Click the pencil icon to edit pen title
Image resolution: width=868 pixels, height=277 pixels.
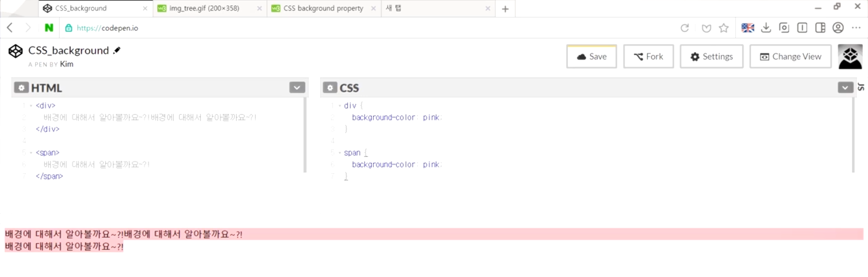tap(117, 50)
